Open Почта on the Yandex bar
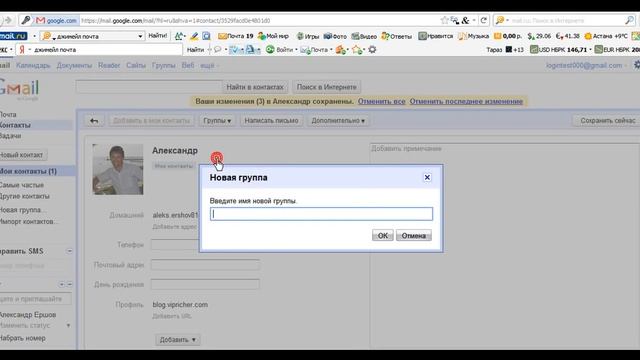 point(314,50)
